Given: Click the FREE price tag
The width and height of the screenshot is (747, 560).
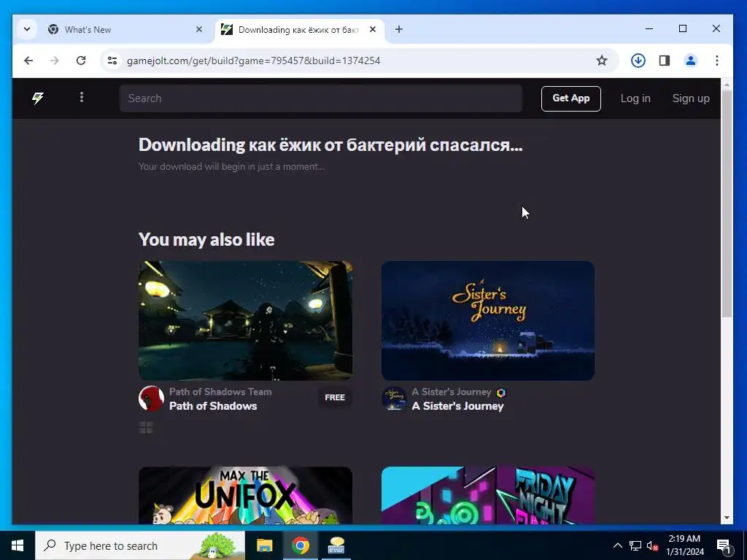Looking at the screenshot, I should (x=335, y=397).
